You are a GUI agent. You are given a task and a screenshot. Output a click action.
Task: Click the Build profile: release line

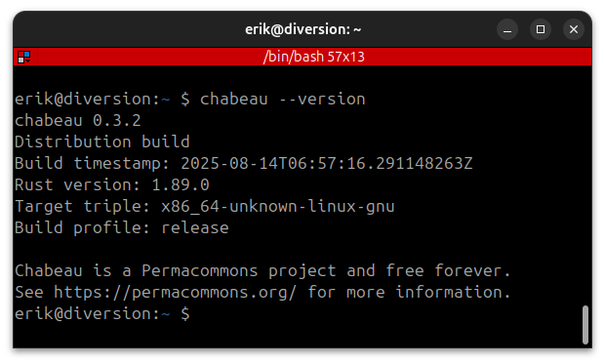(122, 227)
